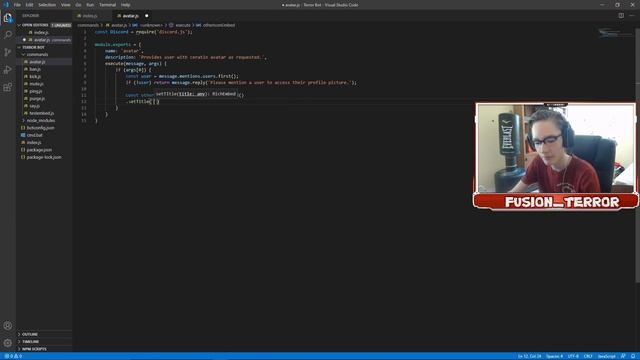This screenshot has height=360, width=640.
Task: Open editor More Actions ellipsis
Action: (x=632, y=16)
